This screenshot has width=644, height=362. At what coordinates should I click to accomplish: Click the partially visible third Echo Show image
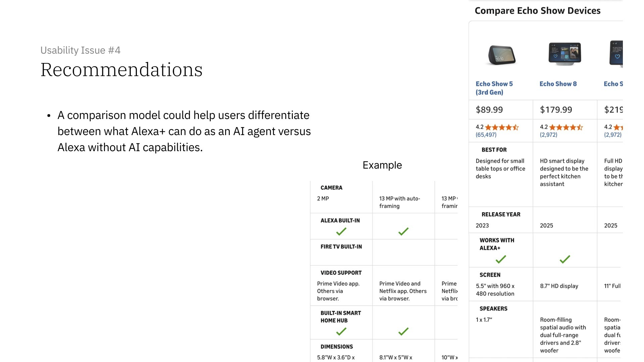[616, 54]
